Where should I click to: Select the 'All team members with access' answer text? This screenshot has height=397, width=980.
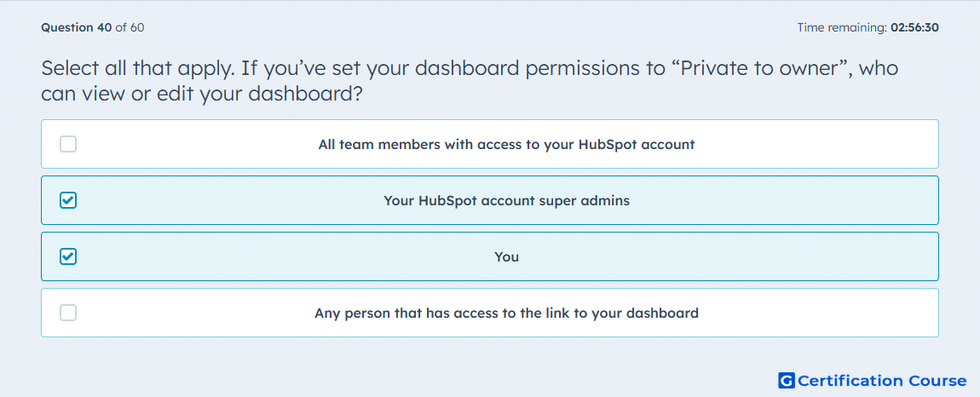[506, 145]
